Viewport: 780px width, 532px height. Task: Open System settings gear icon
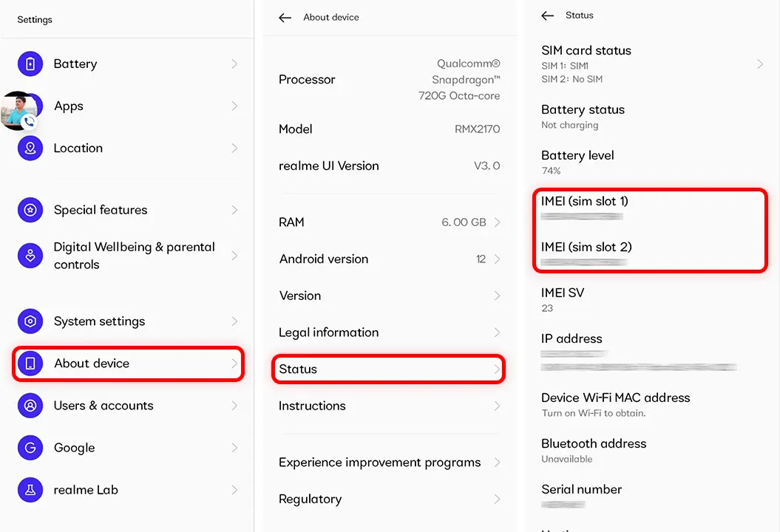(30, 321)
